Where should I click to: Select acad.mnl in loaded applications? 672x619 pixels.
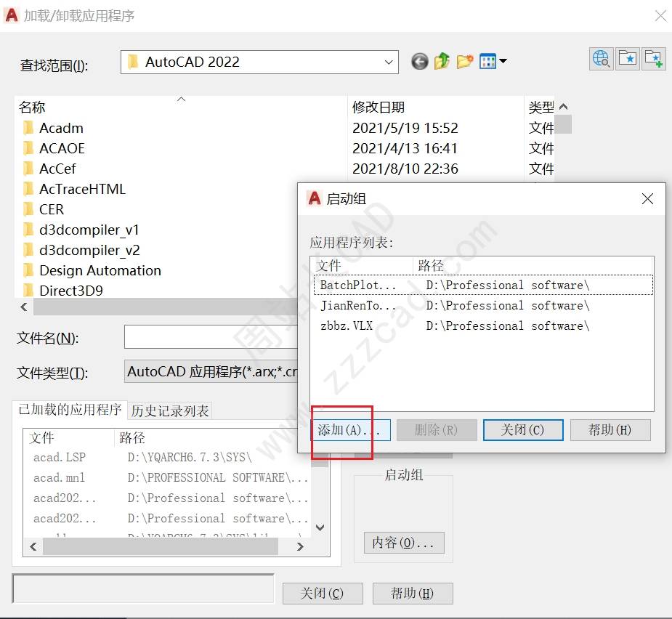pyautogui.click(x=59, y=477)
